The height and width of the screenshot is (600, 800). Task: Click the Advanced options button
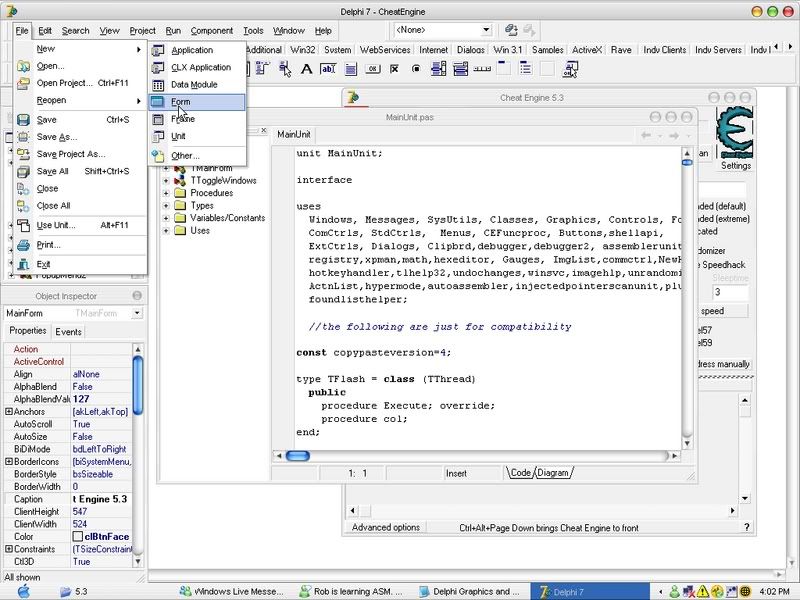point(386,527)
